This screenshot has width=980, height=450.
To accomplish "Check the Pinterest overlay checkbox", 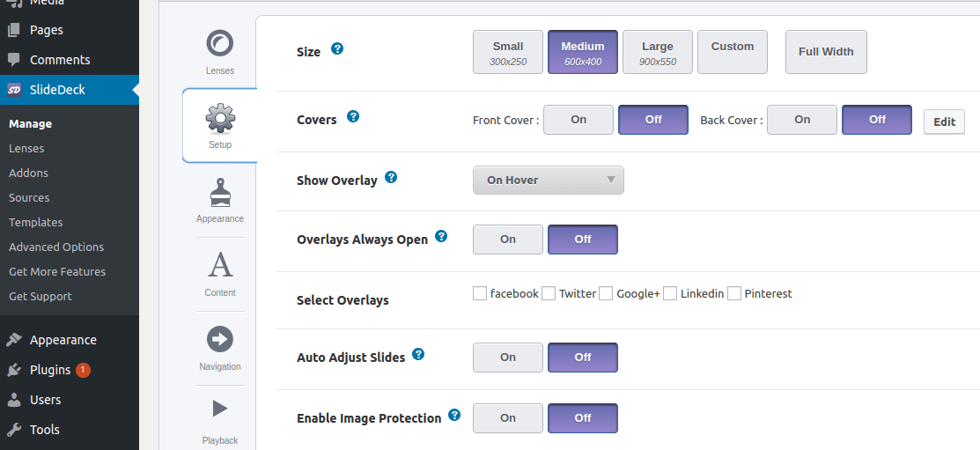I will pyautogui.click(x=734, y=293).
